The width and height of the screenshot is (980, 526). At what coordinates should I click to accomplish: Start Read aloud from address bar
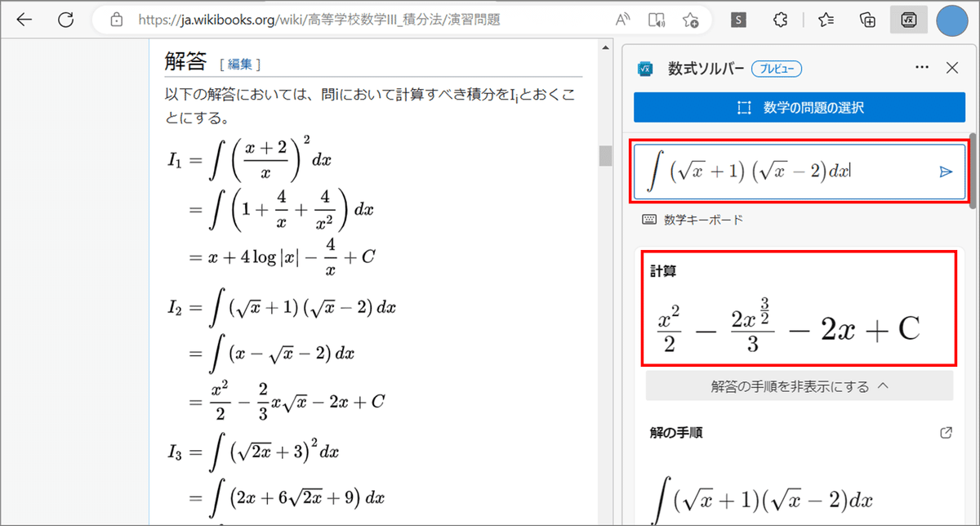[621, 20]
